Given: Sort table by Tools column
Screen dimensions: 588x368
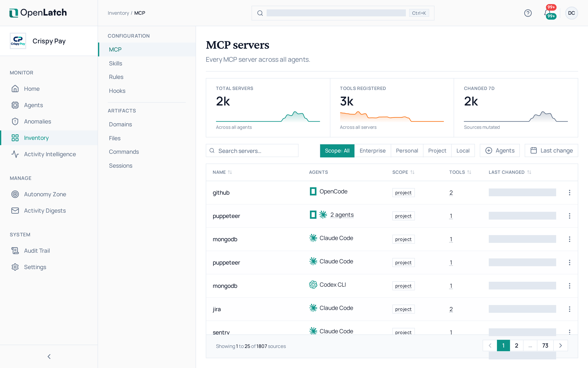Looking at the screenshot, I should coord(460,172).
